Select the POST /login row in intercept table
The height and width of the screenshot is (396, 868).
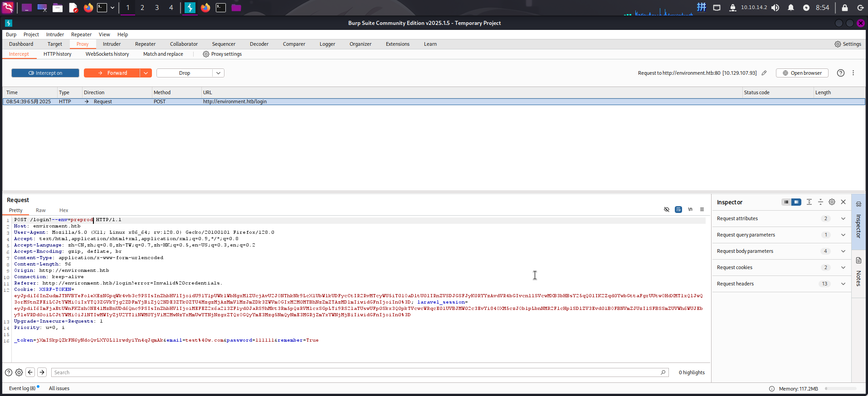tap(434, 101)
